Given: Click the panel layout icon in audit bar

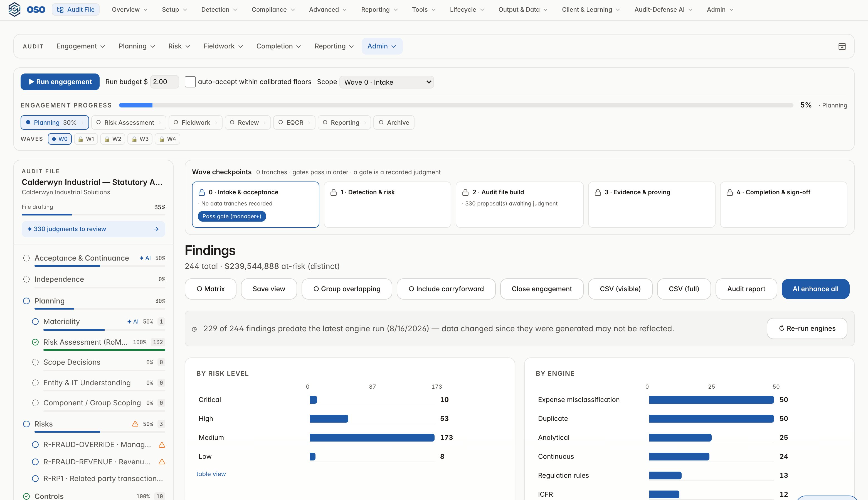Looking at the screenshot, I should click(842, 46).
